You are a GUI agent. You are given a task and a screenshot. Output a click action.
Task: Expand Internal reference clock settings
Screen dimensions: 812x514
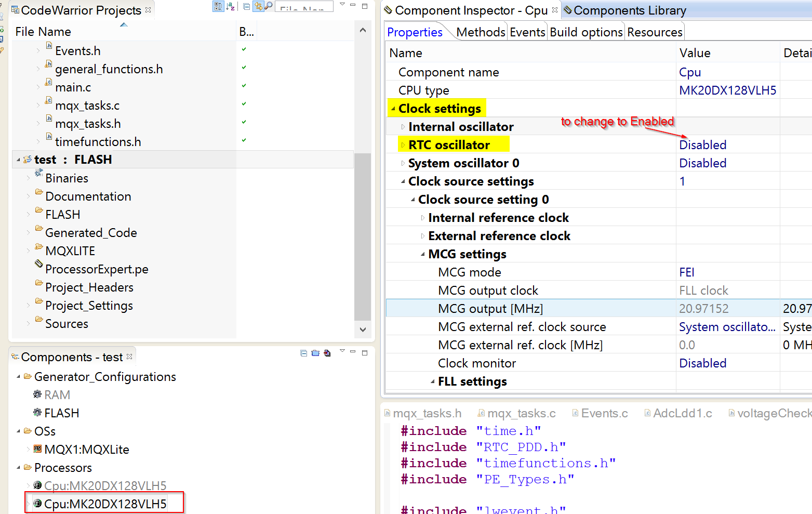pyautogui.click(x=422, y=217)
